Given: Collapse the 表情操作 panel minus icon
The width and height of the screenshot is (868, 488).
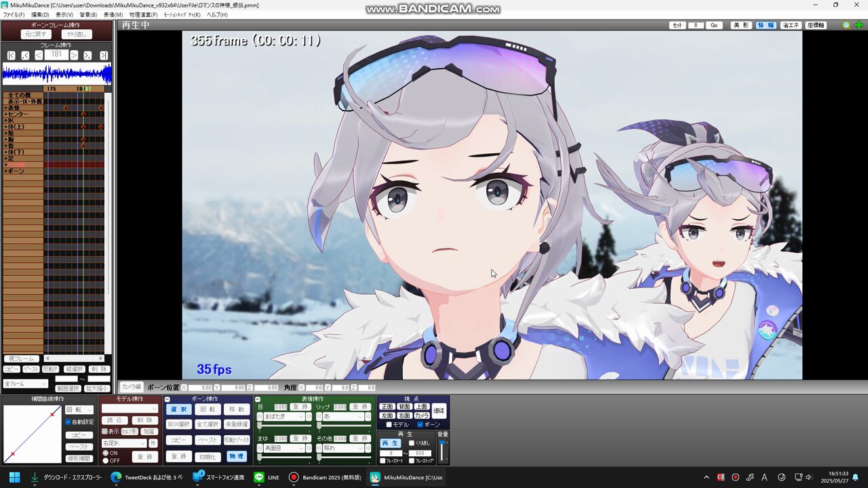Looking at the screenshot, I should pyautogui.click(x=258, y=399).
